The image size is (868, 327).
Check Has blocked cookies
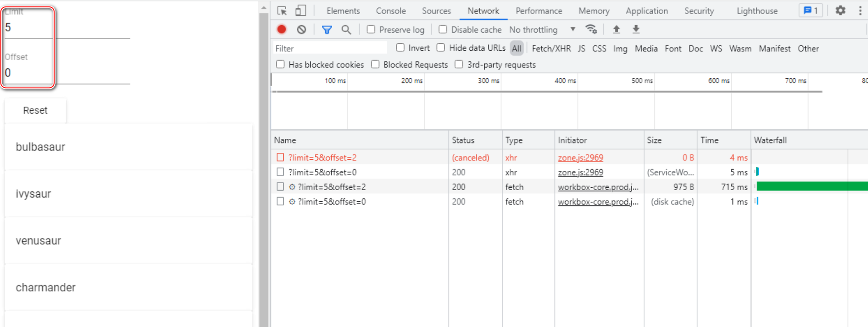(280, 64)
